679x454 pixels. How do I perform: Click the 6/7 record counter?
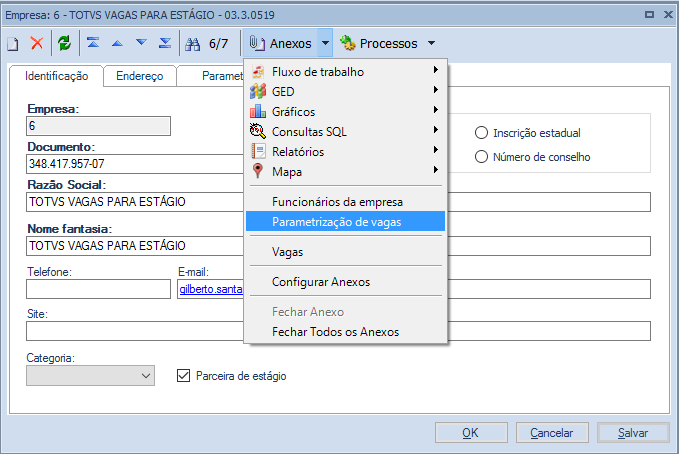point(218,43)
